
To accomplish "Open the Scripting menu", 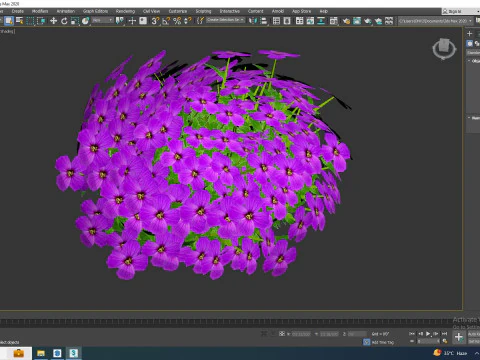I will pyautogui.click(x=203, y=11).
